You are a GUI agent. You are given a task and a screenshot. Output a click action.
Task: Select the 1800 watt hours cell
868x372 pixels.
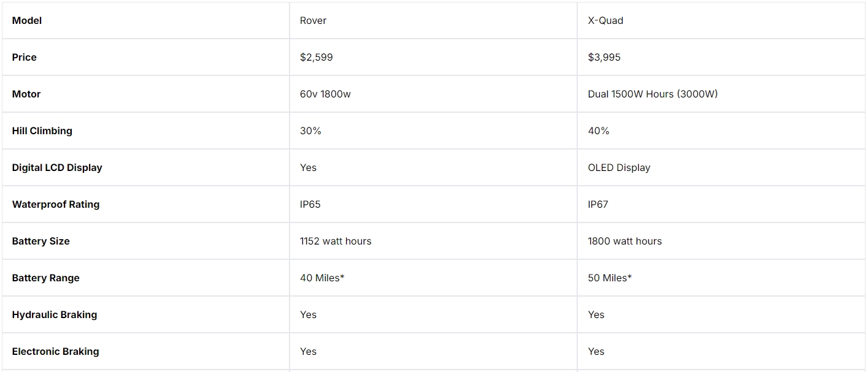(x=624, y=241)
